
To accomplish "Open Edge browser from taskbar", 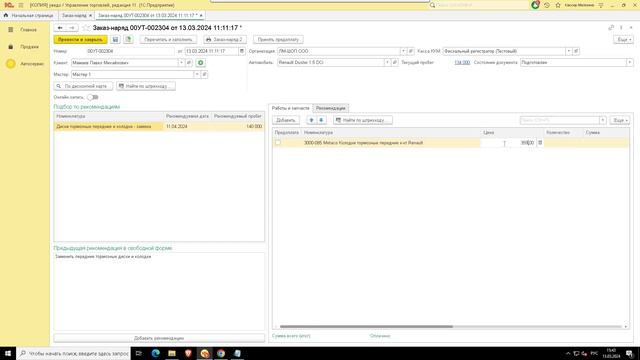I will tap(156, 353).
